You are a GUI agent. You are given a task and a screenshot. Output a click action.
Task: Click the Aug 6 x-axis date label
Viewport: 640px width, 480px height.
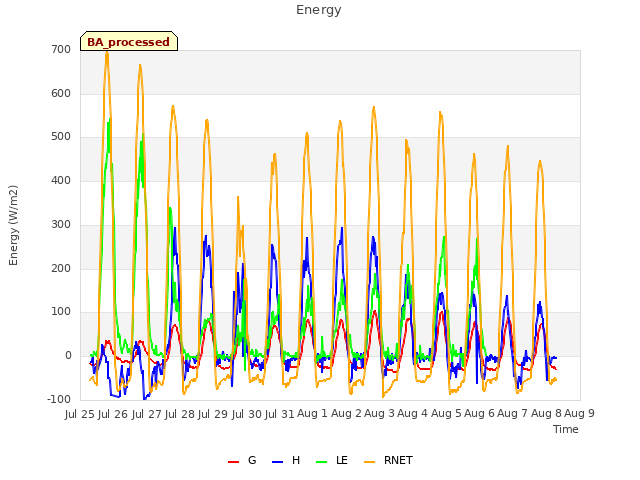tap(479, 414)
